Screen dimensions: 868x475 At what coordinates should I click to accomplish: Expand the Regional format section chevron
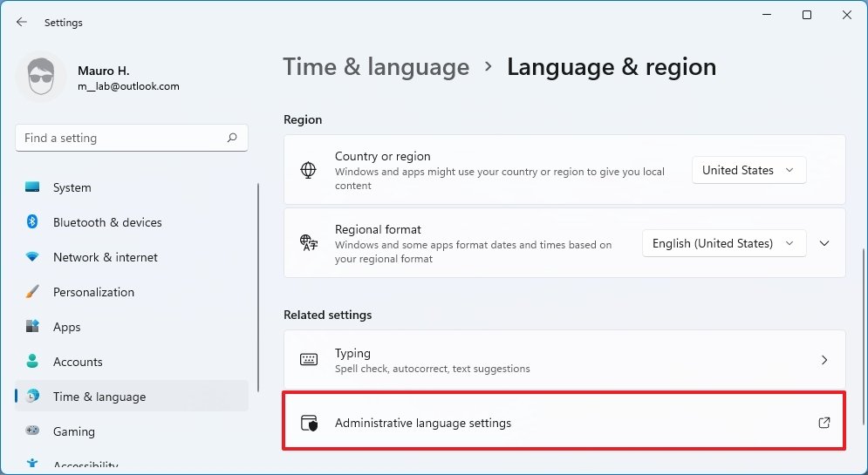825,243
